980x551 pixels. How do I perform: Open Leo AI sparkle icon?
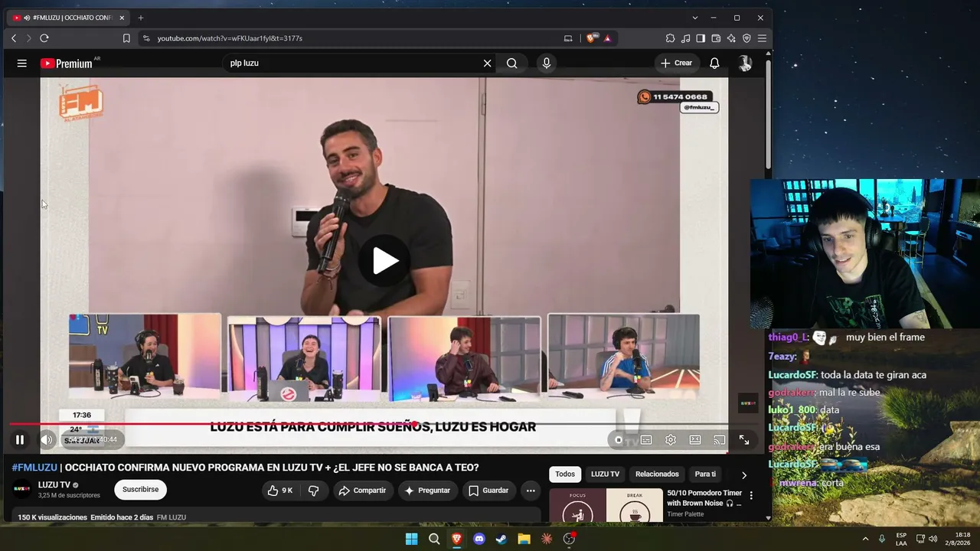coord(731,38)
